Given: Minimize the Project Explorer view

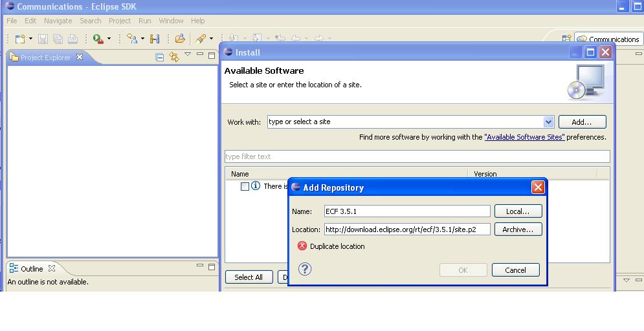Looking at the screenshot, I should pos(200,54).
